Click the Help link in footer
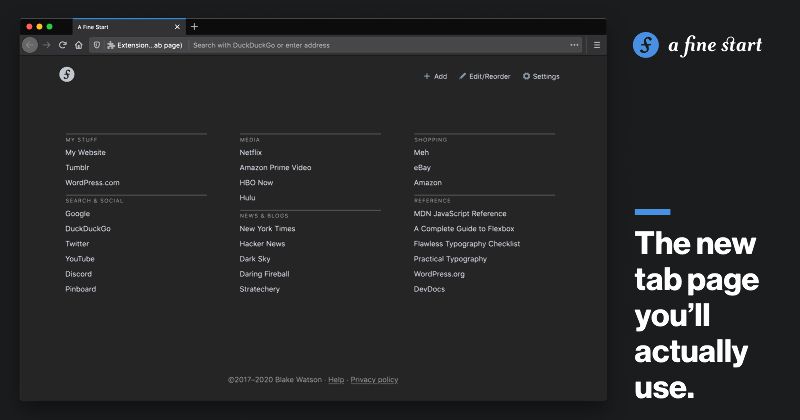 pos(336,380)
